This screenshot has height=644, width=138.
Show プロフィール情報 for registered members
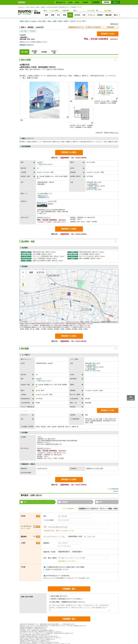pyautogui.click(x=98, y=509)
